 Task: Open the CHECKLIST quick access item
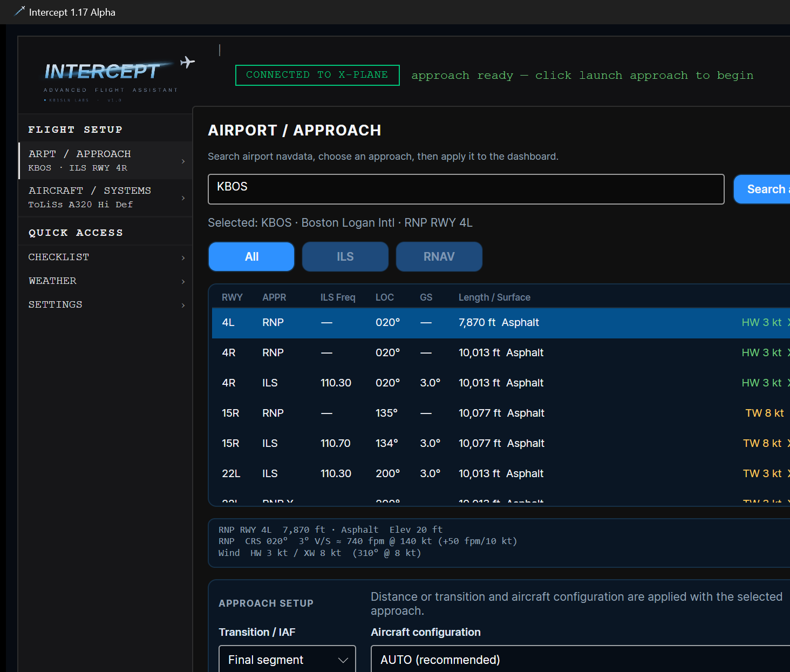105,257
